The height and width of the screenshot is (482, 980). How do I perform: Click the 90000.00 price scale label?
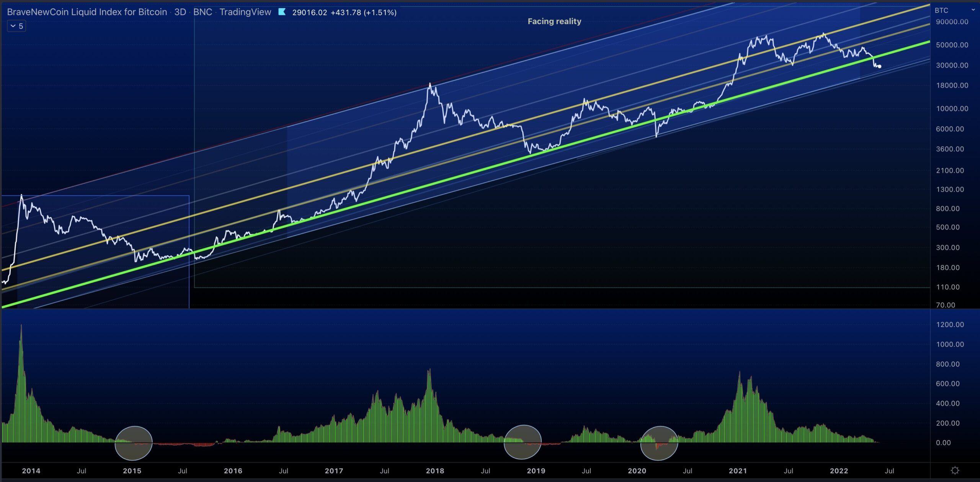click(x=952, y=22)
